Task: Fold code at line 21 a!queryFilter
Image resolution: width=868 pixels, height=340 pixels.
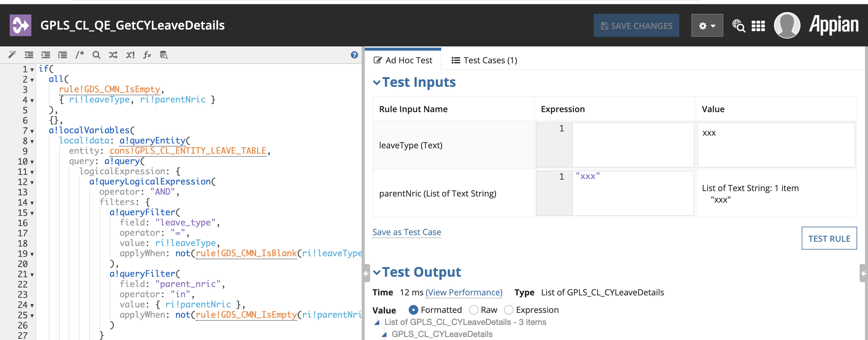Action: pyautogui.click(x=32, y=275)
